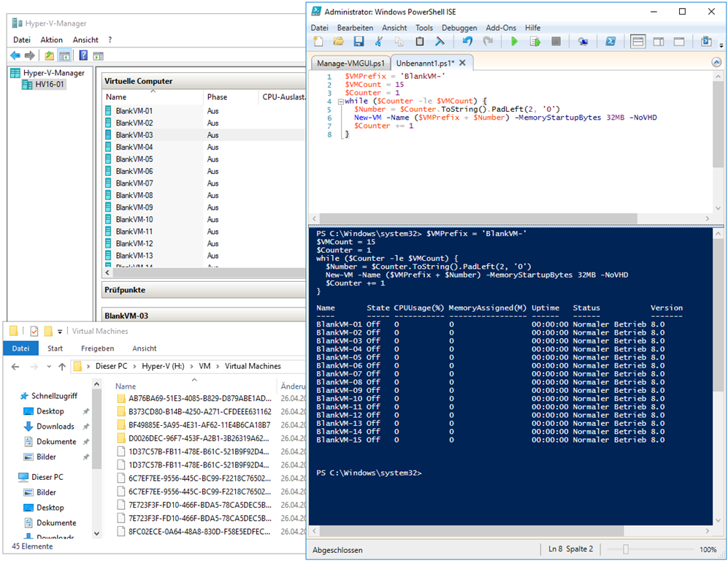Select folder B373CD80-B14B-4250-A271-CFDEEE631162
Image resolution: width=728 pixels, height=561 pixels.
coord(194,412)
